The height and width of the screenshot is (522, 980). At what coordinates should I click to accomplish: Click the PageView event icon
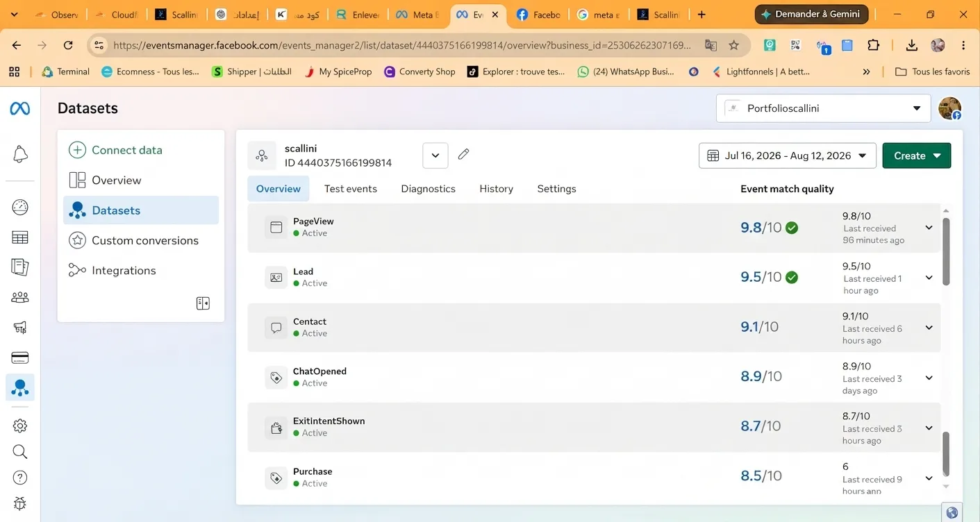tap(276, 227)
